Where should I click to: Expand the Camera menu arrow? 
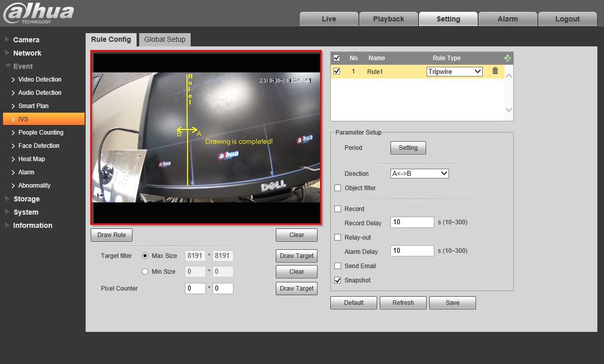click(x=7, y=40)
